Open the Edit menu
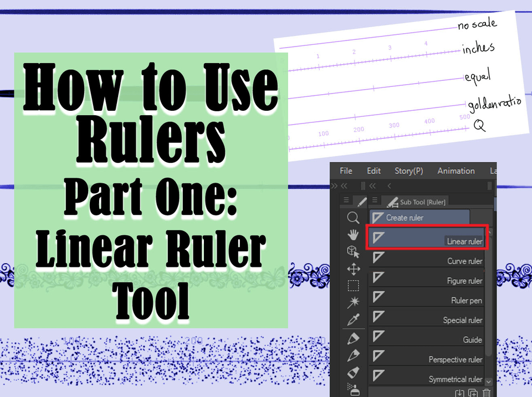 374,171
